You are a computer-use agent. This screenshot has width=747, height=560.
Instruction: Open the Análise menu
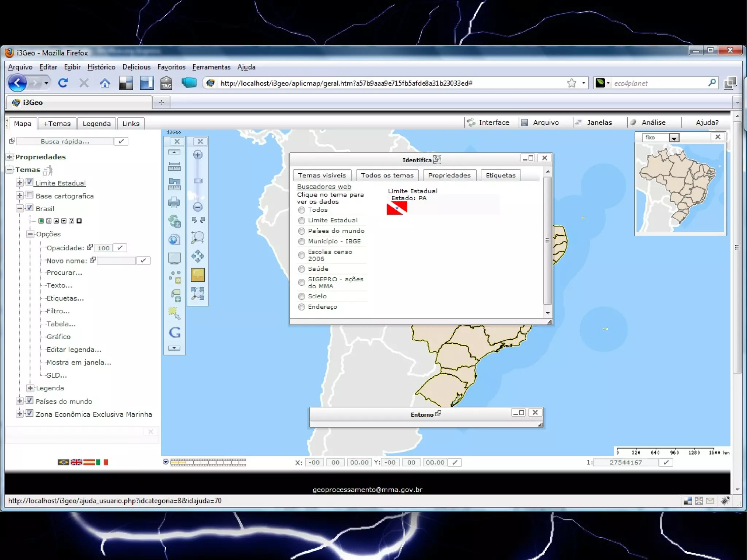click(653, 123)
